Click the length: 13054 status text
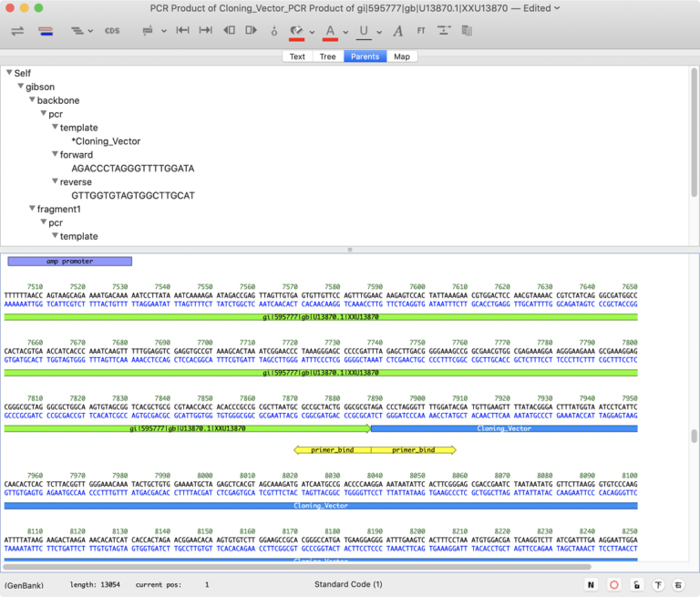 (95, 585)
